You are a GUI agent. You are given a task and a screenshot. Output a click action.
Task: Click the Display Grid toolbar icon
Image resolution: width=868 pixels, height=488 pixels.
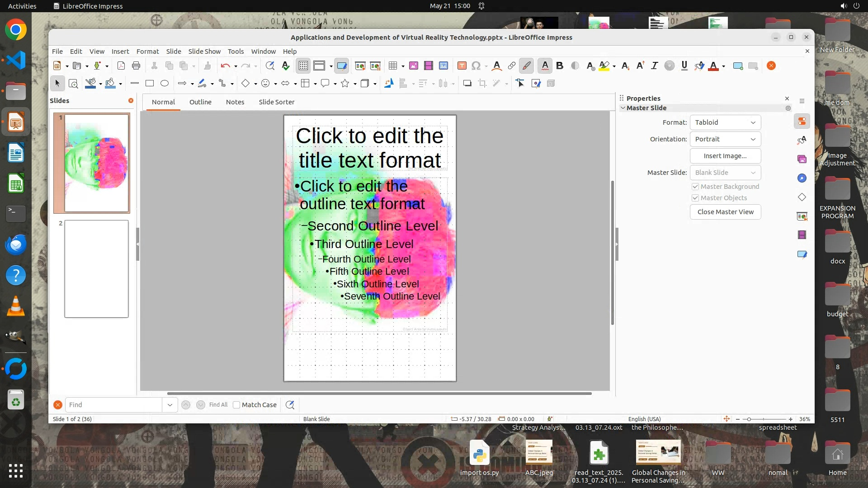tap(303, 66)
